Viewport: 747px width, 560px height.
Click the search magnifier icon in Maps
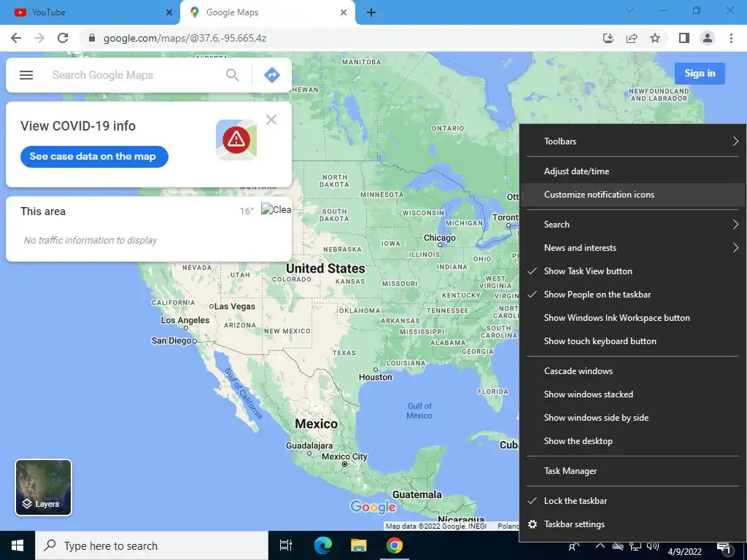(x=233, y=75)
